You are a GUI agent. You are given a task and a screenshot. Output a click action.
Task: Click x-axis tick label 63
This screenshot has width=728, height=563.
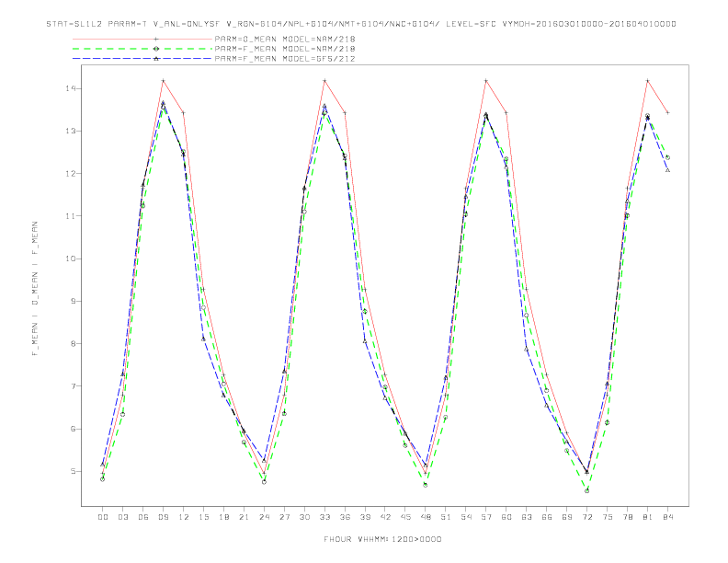(x=527, y=517)
